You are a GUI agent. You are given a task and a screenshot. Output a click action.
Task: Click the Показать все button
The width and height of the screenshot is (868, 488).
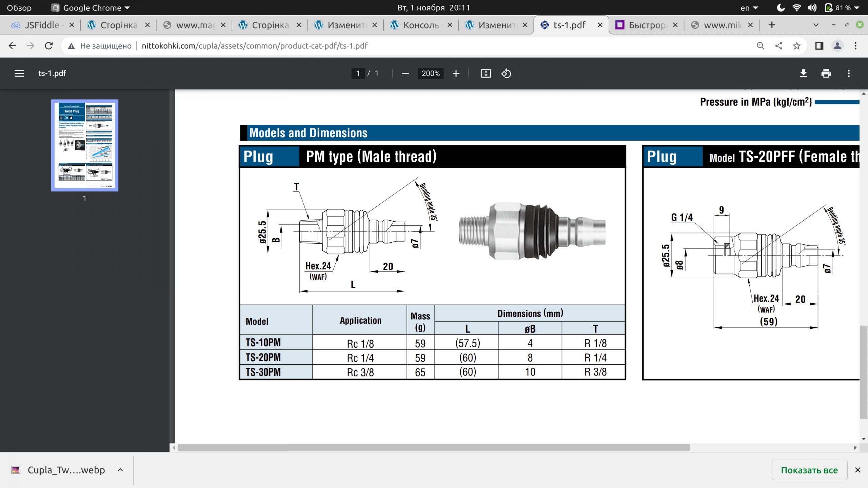[809, 470]
